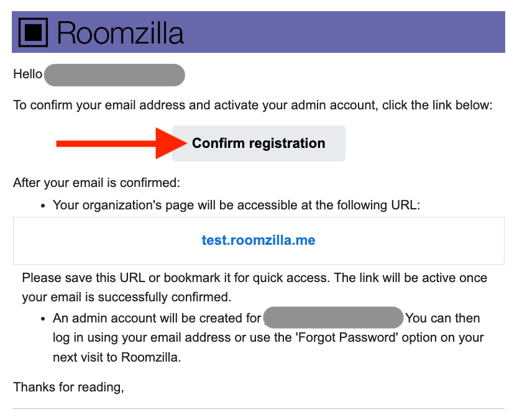The width and height of the screenshot is (522, 420).
Task: Click the horizontal divider below signature
Action: pos(259,408)
